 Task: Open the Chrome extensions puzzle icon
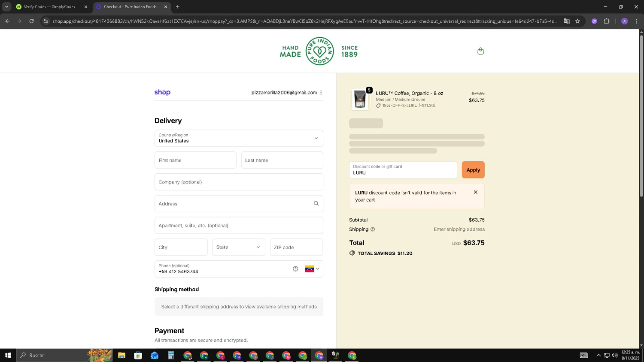point(607,21)
